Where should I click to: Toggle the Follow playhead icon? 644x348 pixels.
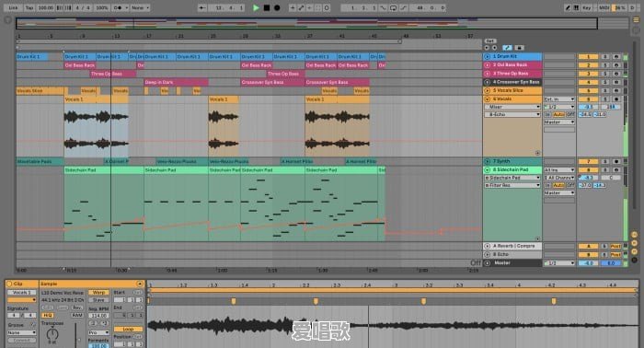coord(201,7)
